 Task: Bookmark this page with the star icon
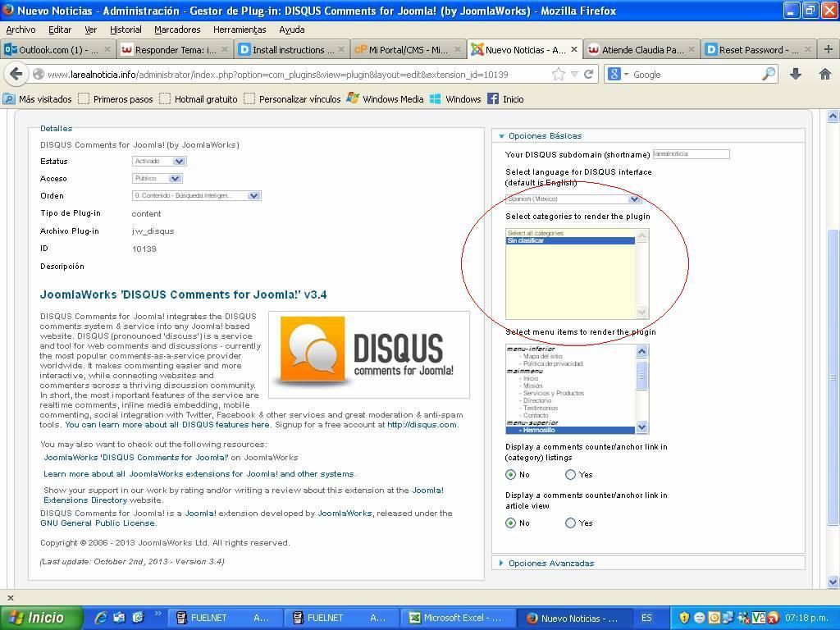click(x=558, y=75)
